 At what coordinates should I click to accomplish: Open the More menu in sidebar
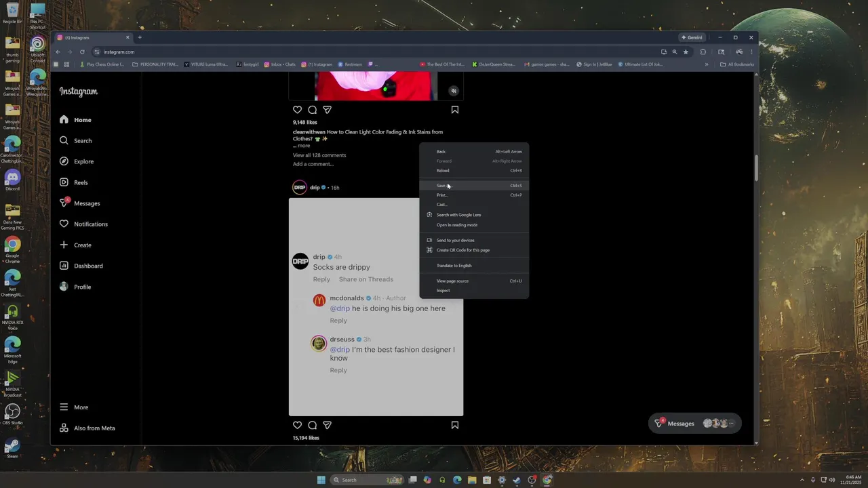pyautogui.click(x=74, y=407)
